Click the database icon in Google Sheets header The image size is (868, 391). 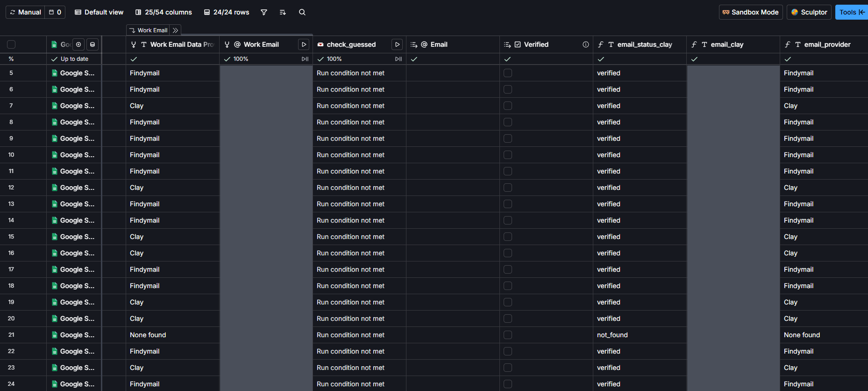point(92,44)
